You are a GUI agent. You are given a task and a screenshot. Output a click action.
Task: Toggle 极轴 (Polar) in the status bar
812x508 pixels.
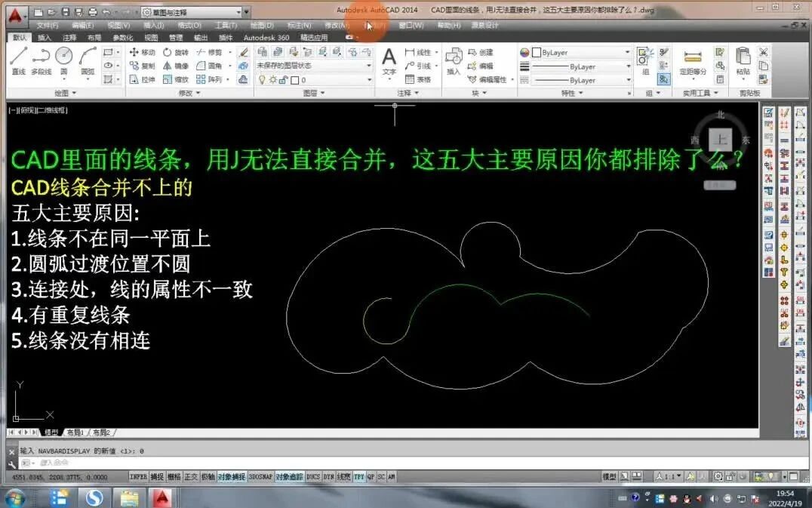point(208,477)
